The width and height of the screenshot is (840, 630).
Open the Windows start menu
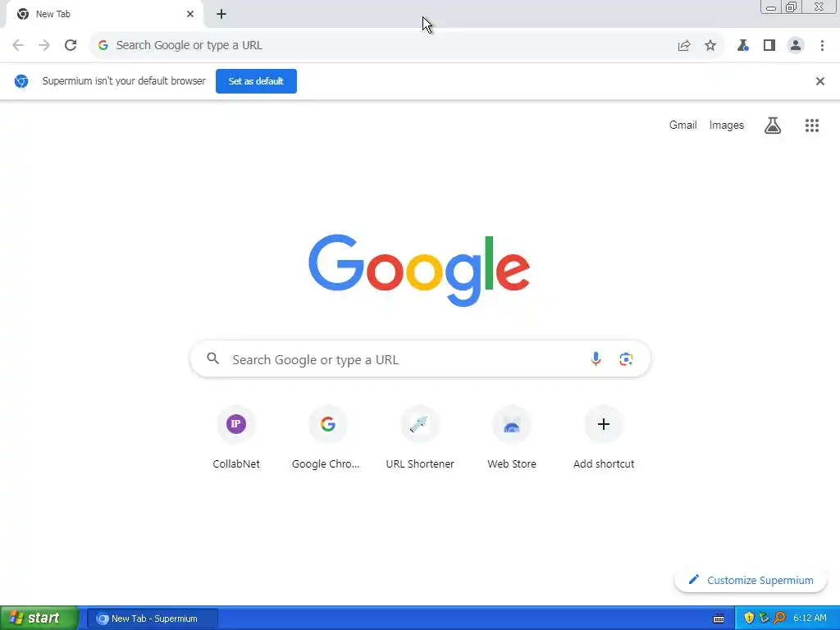[39, 619]
